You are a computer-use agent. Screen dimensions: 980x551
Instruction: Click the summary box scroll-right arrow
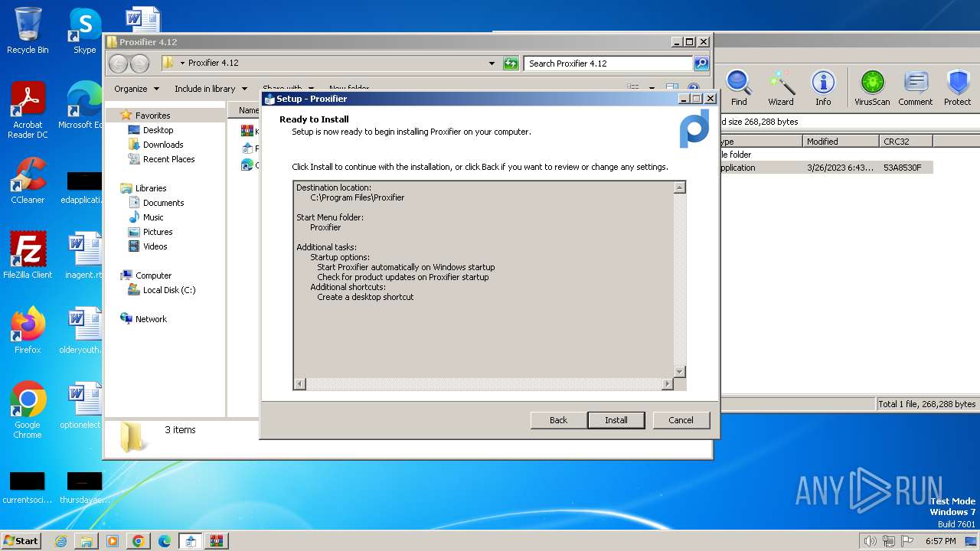[668, 384]
